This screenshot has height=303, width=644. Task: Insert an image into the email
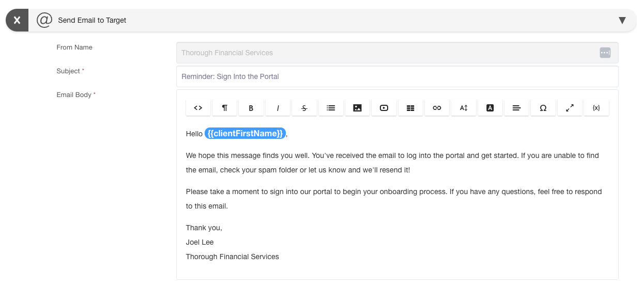point(357,108)
